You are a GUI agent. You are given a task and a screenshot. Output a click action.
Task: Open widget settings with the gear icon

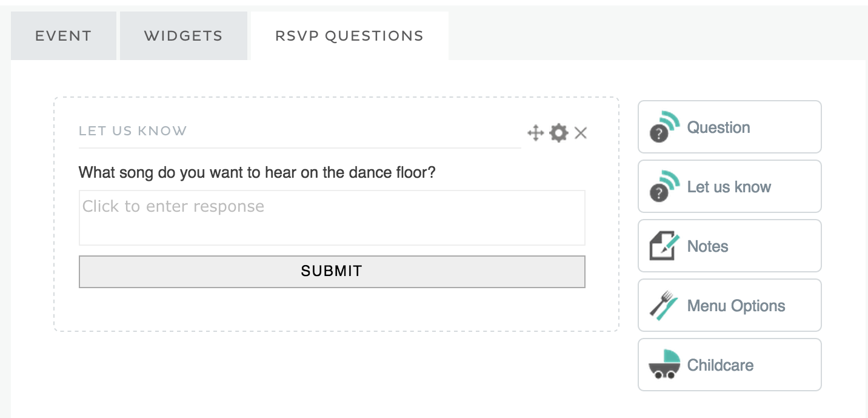coord(558,133)
